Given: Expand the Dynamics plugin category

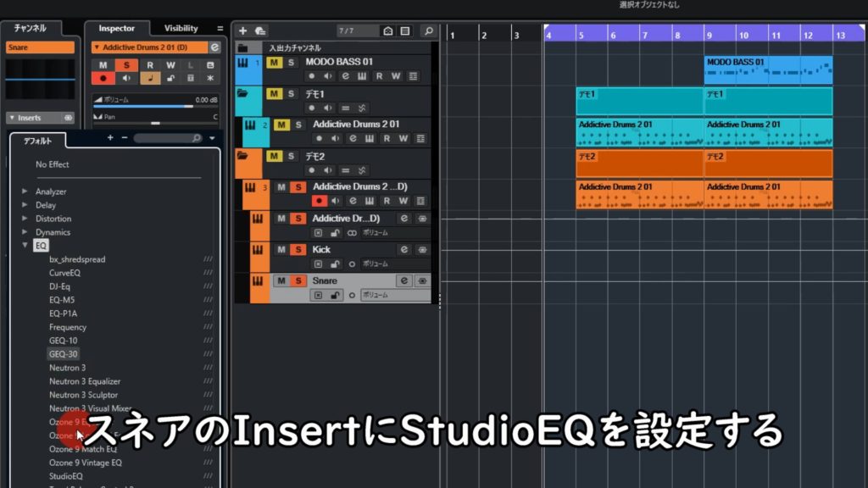Looking at the screenshot, I should (25, 232).
